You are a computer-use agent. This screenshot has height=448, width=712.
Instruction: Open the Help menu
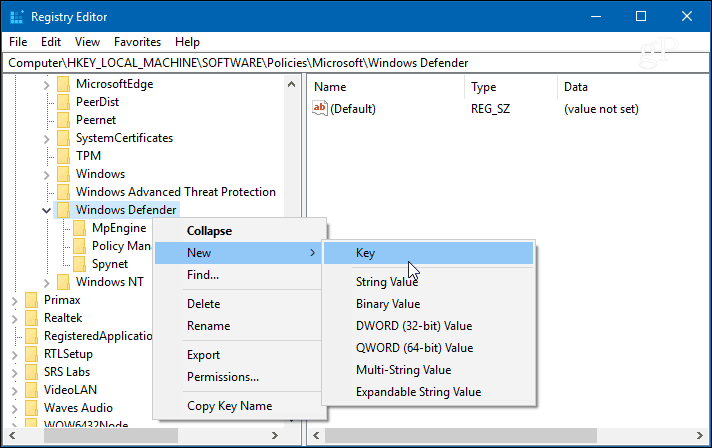[x=187, y=42]
